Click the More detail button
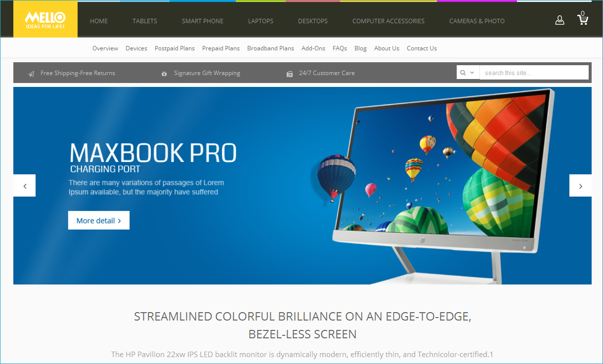The image size is (603, 364). coord(99,220)
